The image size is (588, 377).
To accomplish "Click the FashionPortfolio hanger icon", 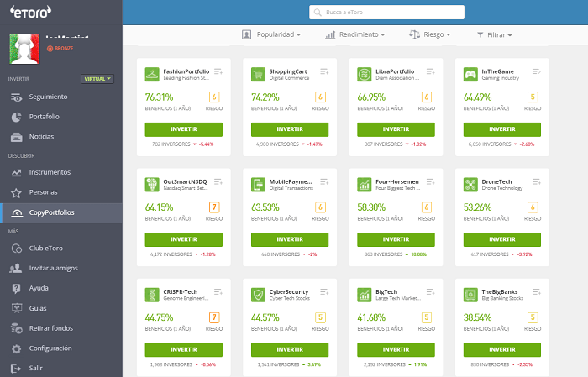I will point(152,74).
